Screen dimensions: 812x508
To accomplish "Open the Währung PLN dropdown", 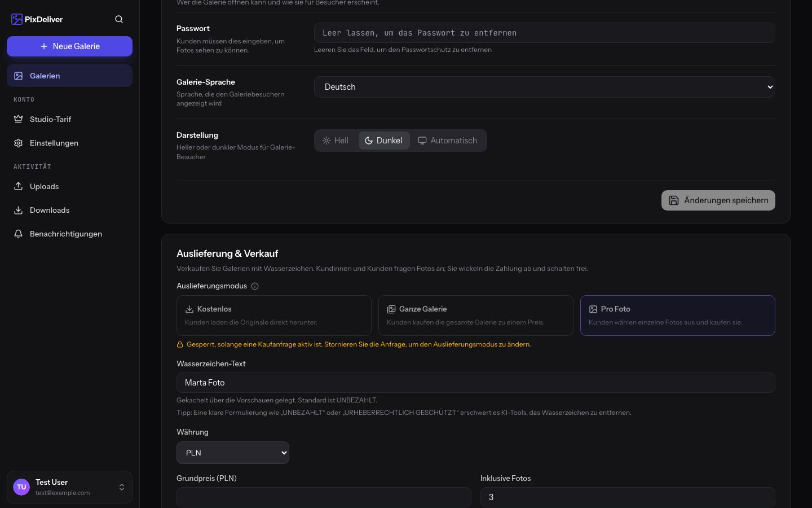I will [x=233, y=453].
